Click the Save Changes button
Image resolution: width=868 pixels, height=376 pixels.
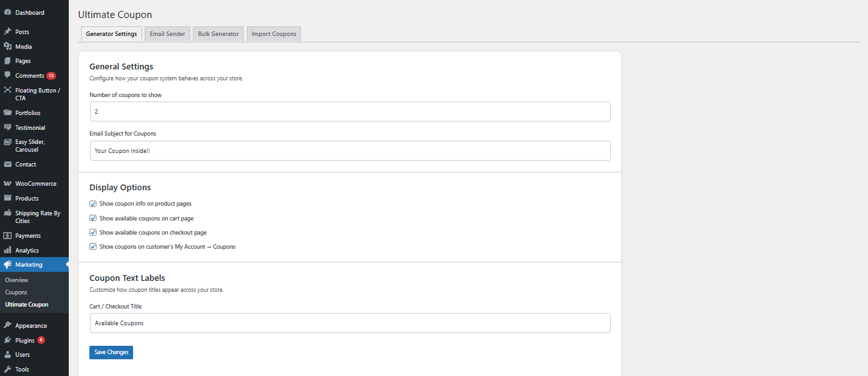111,352
